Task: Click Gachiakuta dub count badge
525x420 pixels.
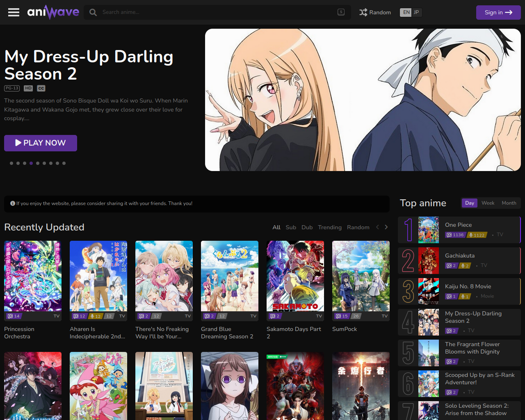Action: click(x=465, y=266)
